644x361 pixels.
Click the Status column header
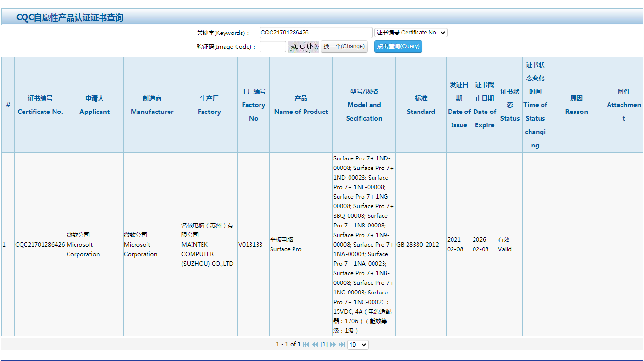(x=510, y=105)
